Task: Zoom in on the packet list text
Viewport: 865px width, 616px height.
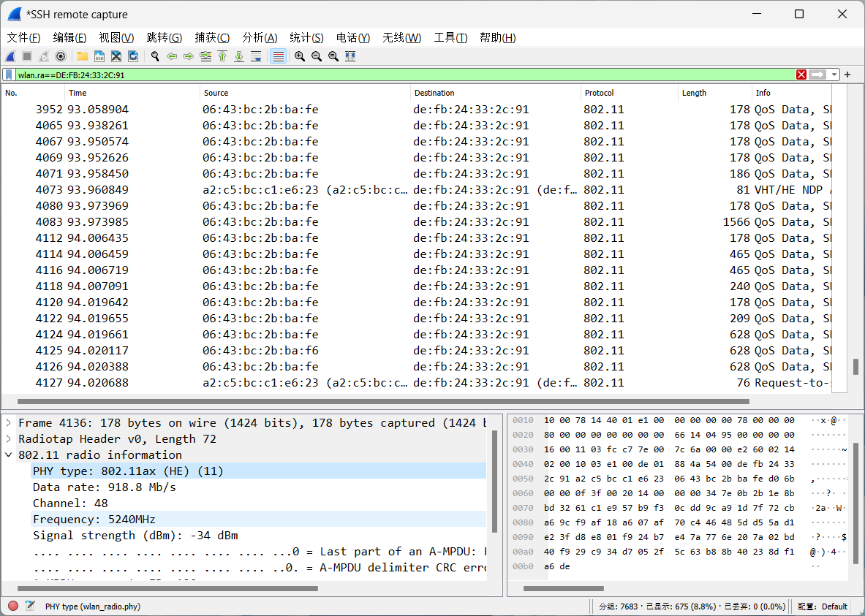Action: pos(299,56)
